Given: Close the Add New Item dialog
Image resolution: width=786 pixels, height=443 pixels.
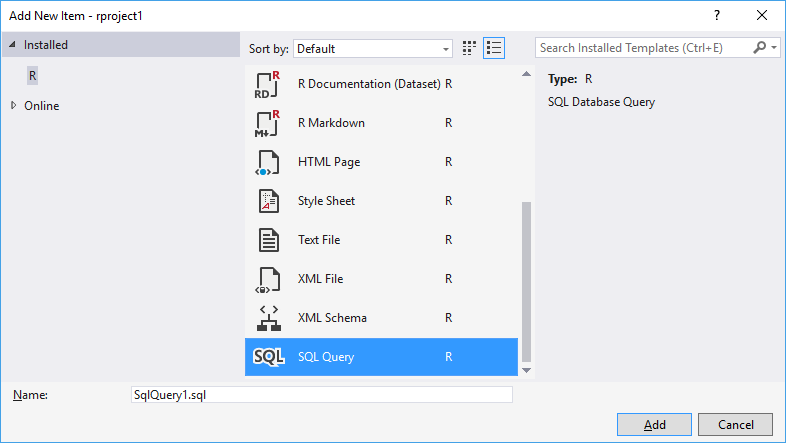Looking at the screenshot, I should tap(762, 16).
